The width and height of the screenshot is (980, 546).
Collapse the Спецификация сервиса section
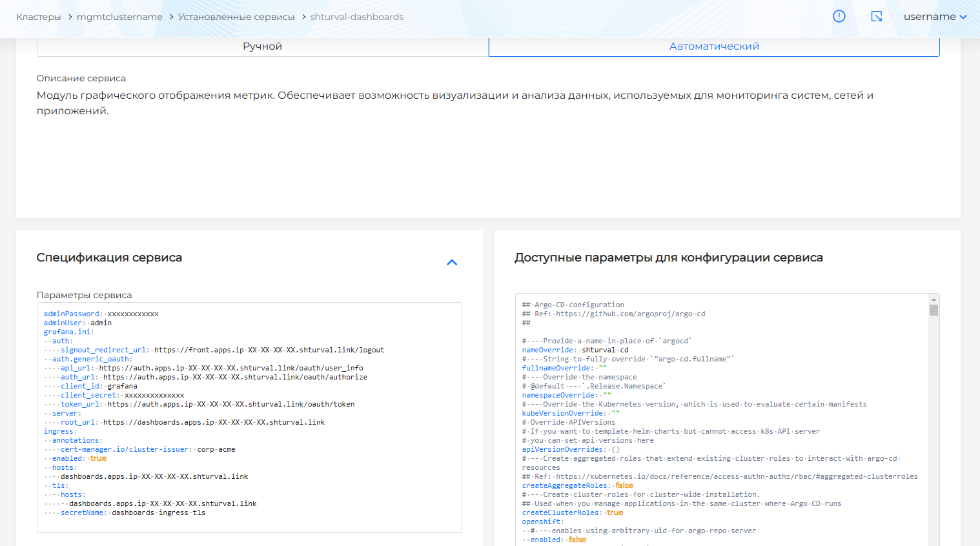[x=452, y=262]
